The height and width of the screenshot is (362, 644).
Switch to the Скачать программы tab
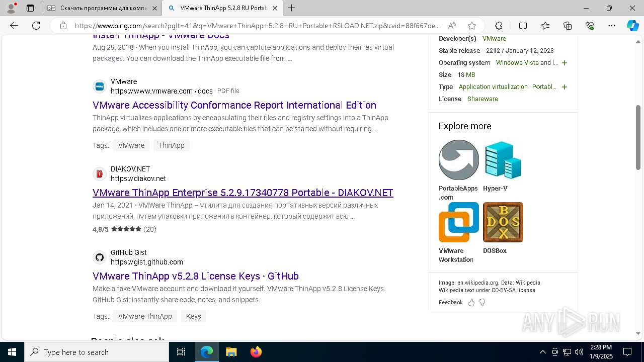(101, 8)
